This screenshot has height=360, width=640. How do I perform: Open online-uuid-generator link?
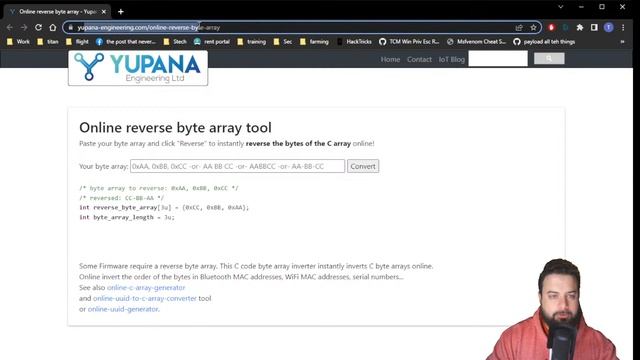pos(123,309)
